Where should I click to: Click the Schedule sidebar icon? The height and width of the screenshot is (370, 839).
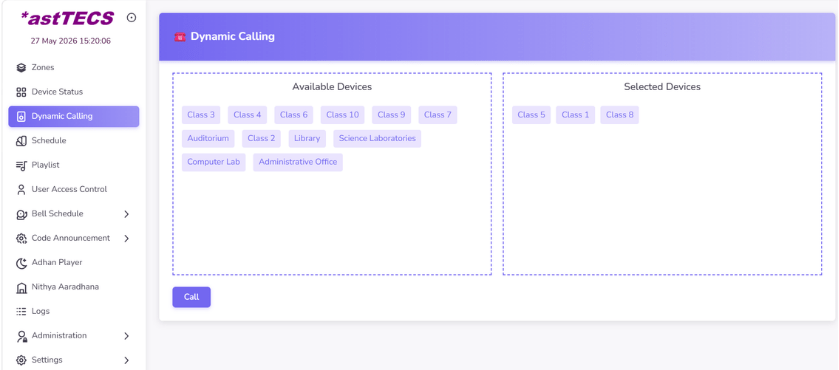(x=21, y=141)
